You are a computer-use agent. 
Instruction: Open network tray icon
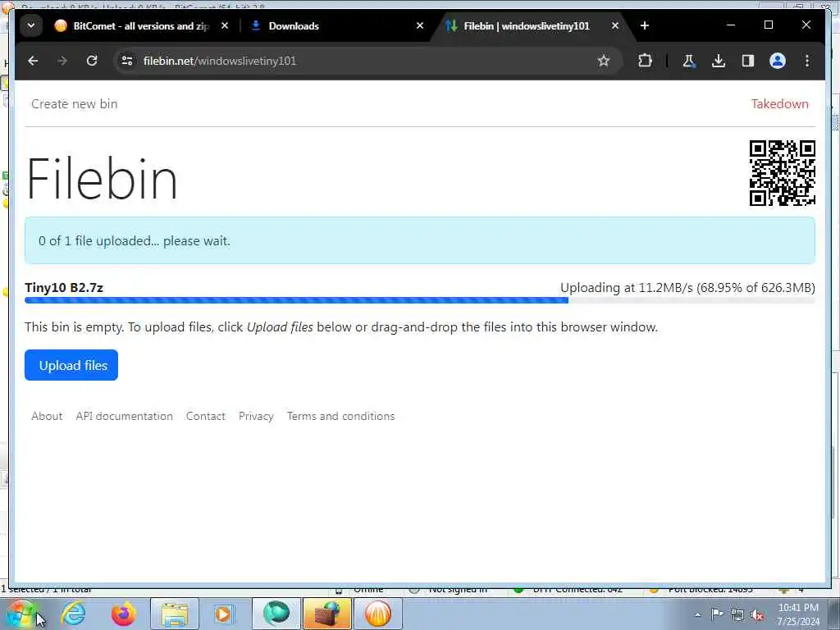click(737, 614)
